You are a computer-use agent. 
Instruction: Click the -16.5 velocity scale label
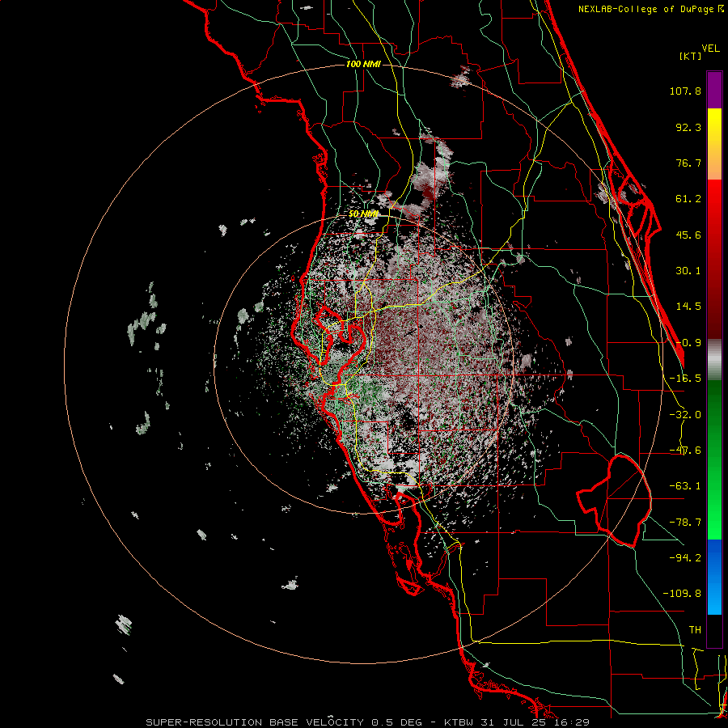pyautogui.click(x=685, y=379)
